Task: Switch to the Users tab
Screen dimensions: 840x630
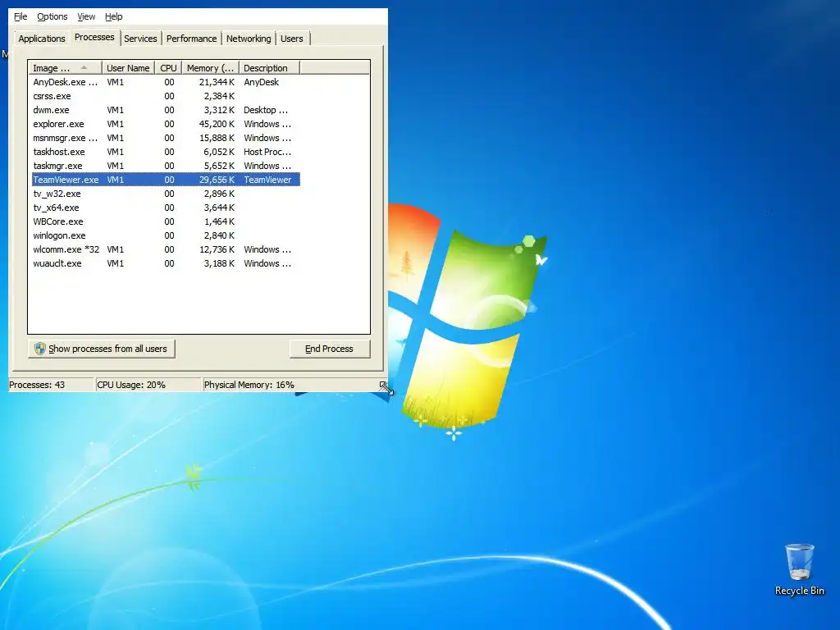Action: tap(292, 39)
